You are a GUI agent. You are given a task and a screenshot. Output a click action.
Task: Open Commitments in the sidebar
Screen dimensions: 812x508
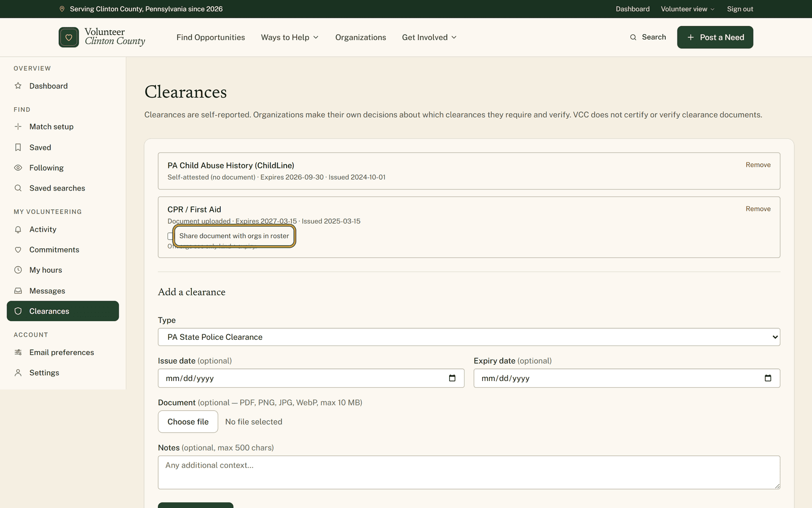pyautogui.click(x=63, y=250)
